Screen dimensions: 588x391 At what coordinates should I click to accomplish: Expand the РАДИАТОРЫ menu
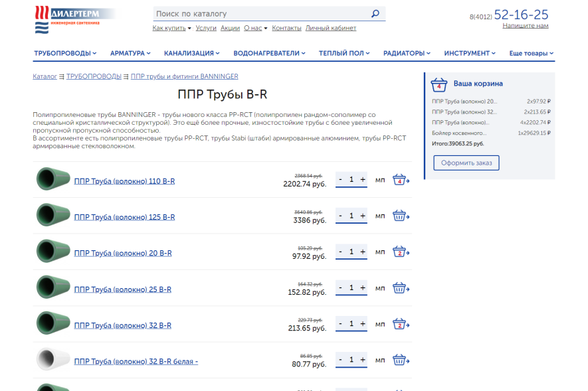point(407,53)
